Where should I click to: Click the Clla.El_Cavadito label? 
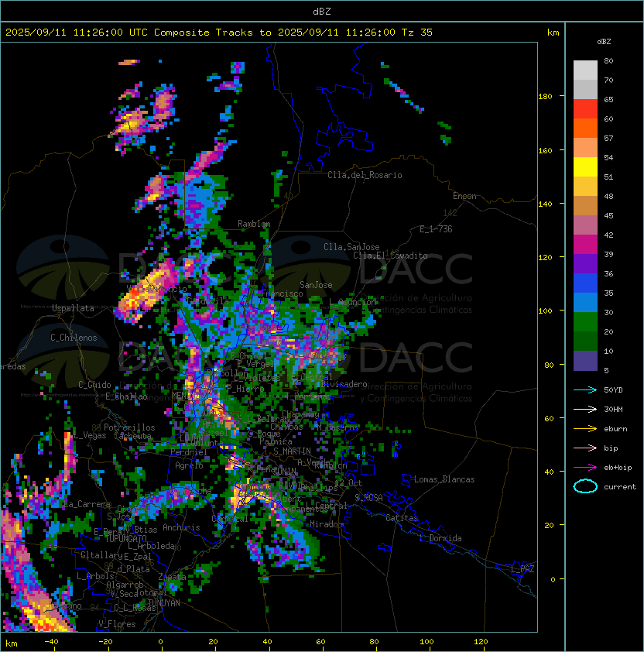(390, 256)
